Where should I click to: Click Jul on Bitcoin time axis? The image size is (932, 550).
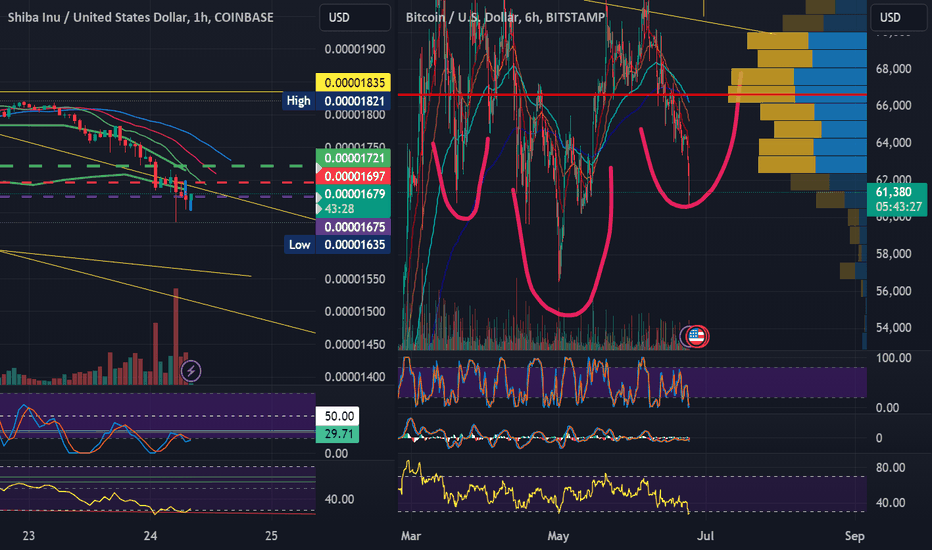pyautogui.click(x=706, y=535)
